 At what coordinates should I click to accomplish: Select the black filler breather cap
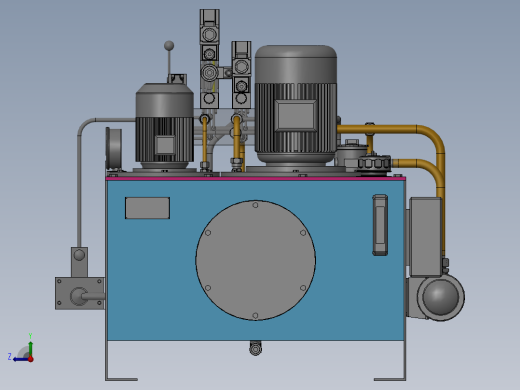(x=374, y=163)
